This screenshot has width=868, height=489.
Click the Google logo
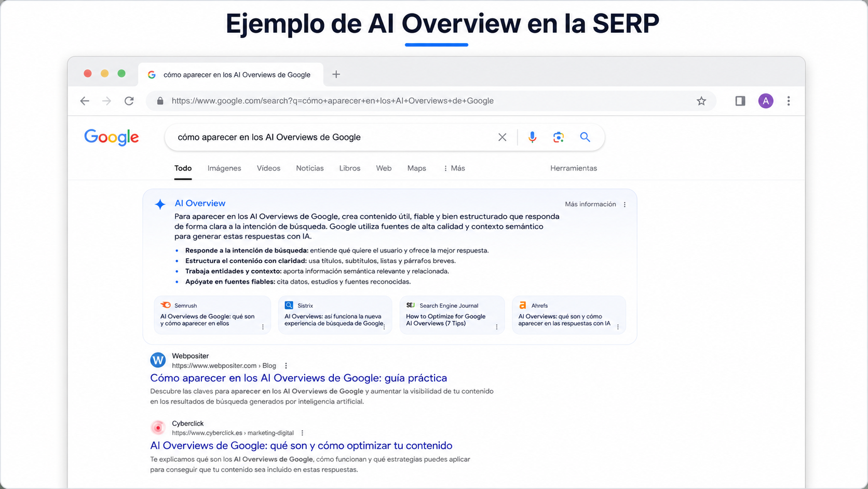pos(112,138)
